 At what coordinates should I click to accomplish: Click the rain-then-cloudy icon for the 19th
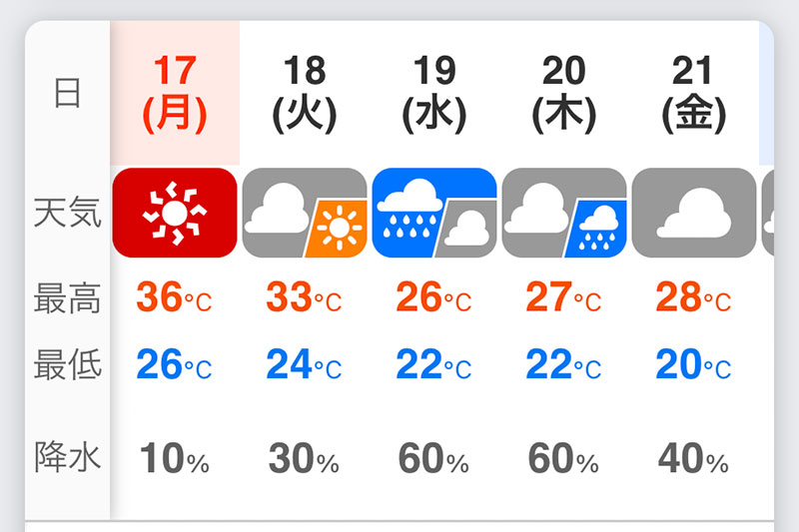pos(434,213)
